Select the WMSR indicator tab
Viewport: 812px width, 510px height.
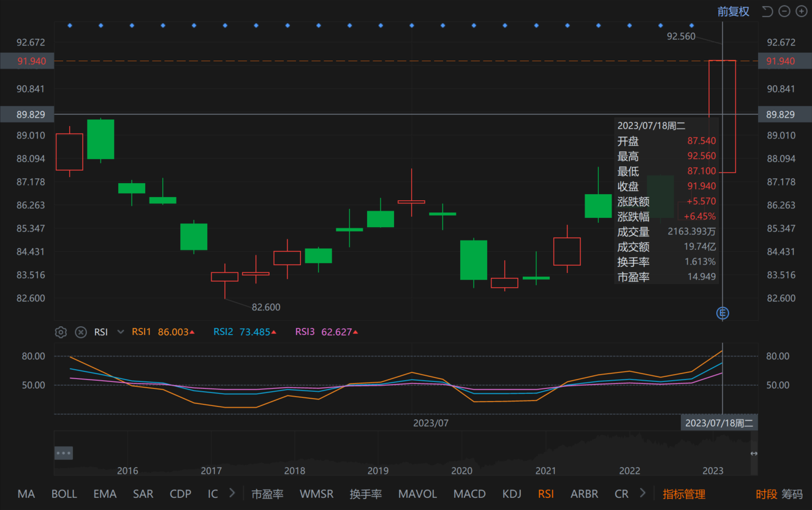click(317, 494)
